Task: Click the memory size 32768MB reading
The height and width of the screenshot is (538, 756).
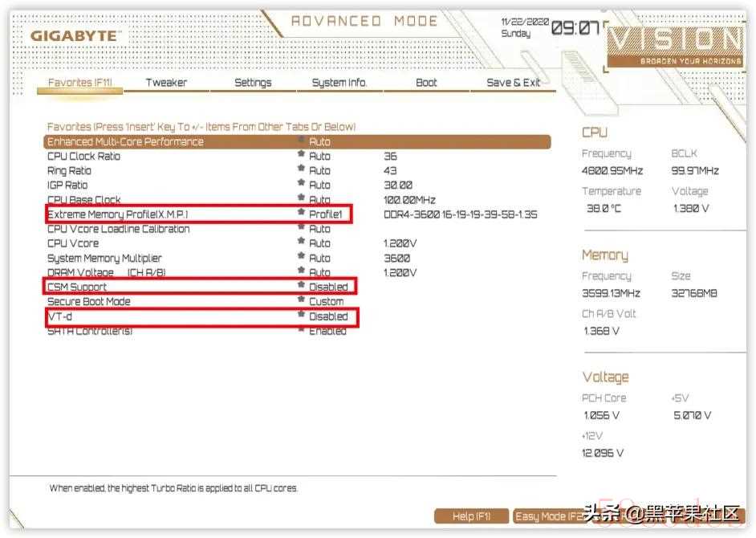Action: (x=694, y=293)
